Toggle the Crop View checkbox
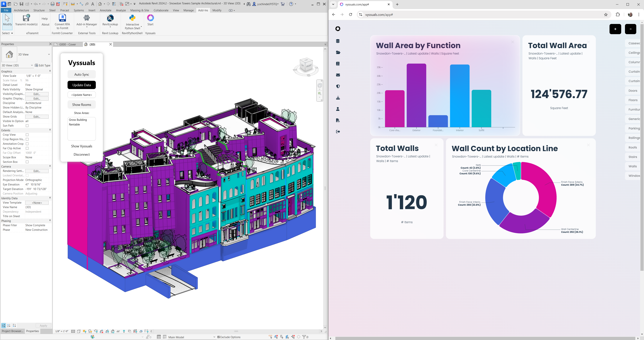 pos(27,135)
